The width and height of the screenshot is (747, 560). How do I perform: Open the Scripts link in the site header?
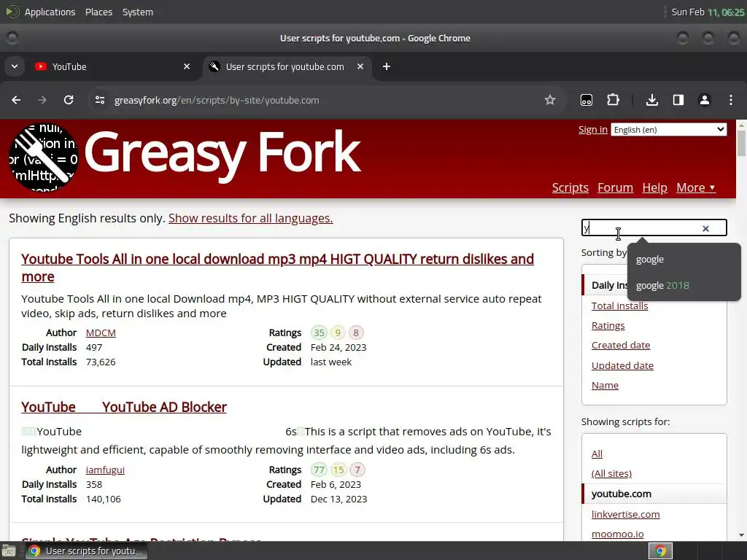(x=570, y=187)
